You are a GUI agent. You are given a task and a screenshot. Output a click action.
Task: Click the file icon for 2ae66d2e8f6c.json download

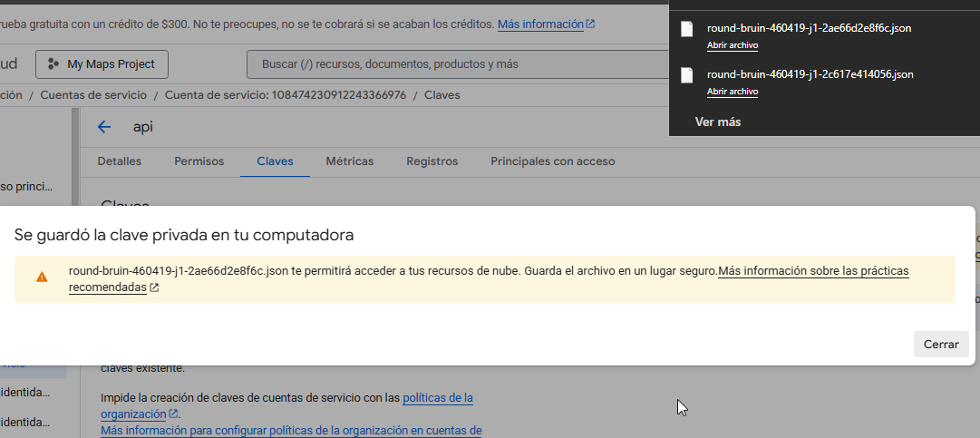687,29
